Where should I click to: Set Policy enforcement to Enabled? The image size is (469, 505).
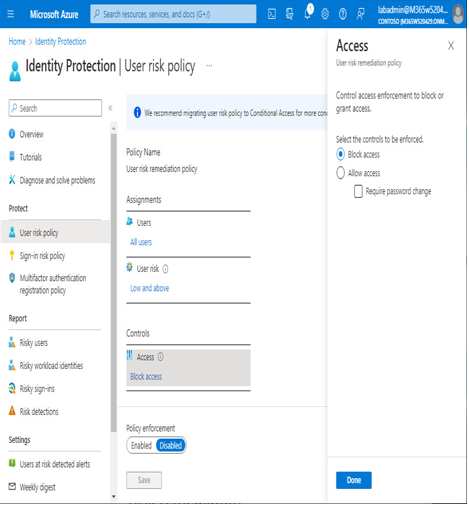point(141,445)
